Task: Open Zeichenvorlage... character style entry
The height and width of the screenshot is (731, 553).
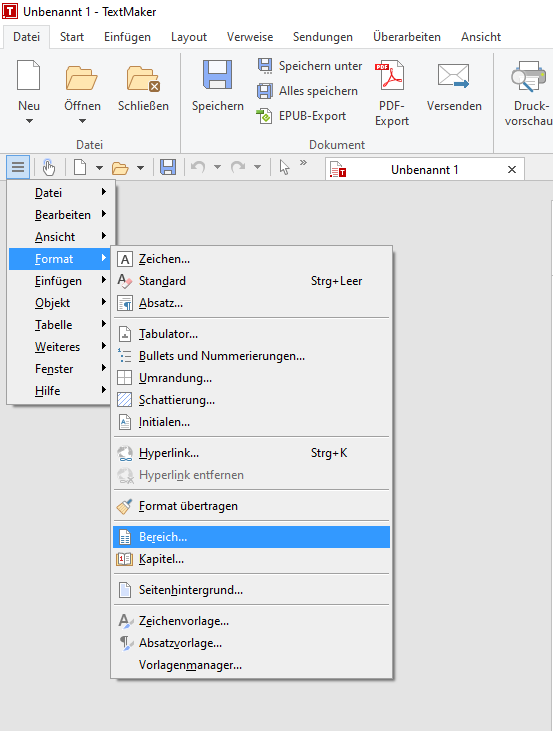Action: click(251, 621)
